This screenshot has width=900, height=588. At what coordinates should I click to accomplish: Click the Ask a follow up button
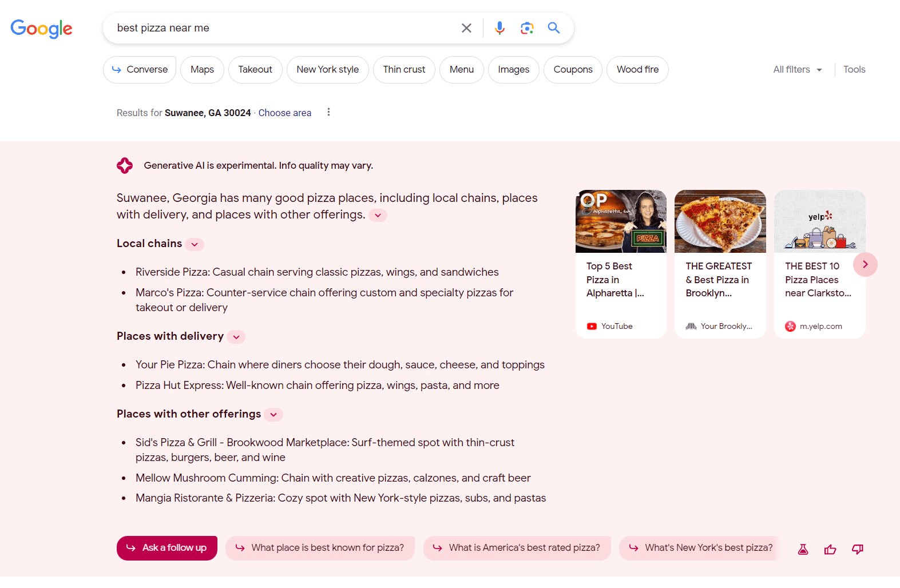click(x=166, y=548)
